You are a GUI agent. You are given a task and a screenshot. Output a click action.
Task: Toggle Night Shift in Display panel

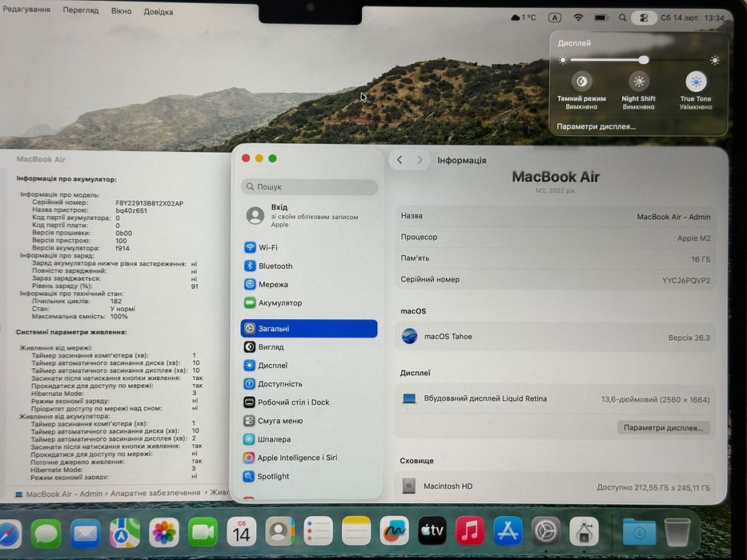tap(638, 82)
